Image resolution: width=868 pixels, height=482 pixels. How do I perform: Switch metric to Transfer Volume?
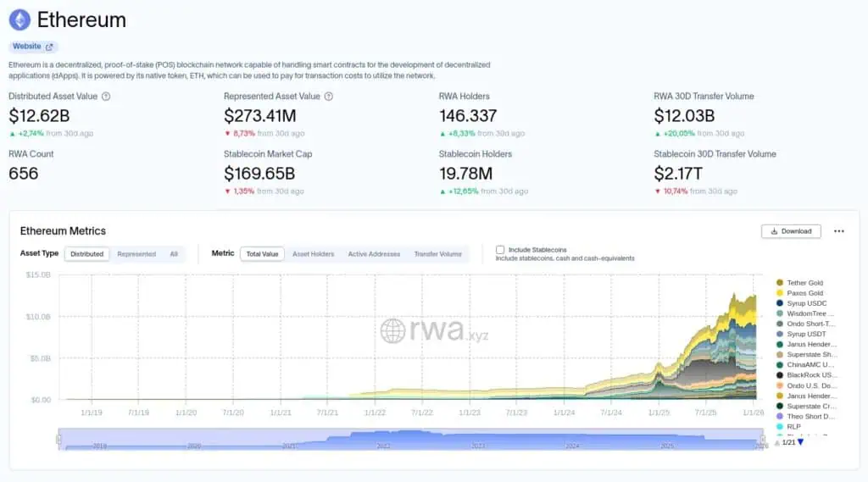click(437, 254)
